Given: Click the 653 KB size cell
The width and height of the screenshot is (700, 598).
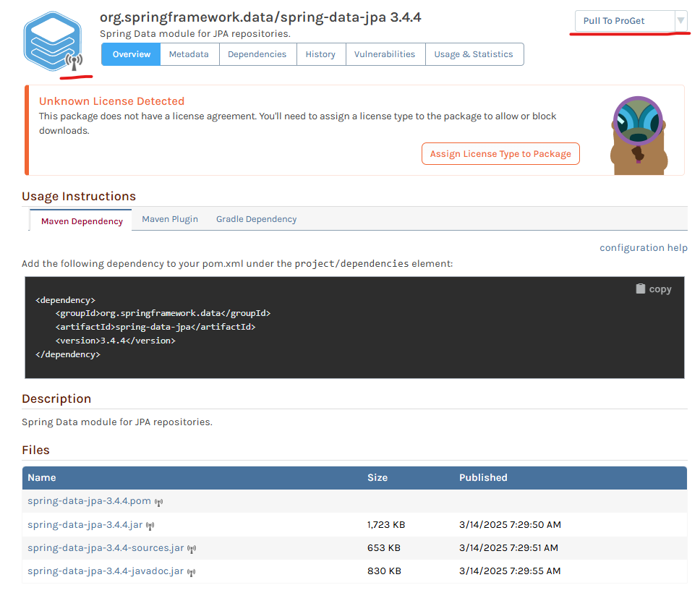Looking at the screenshot, I should [x=384, y=547].
